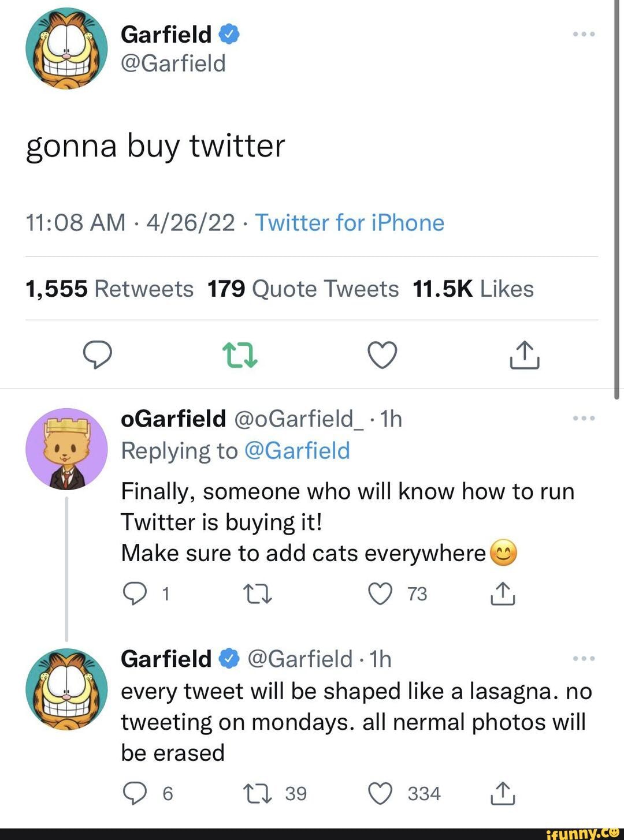Share Garfield's lasagna reply
The image size is (624, 840).
(x=503, y=793)
